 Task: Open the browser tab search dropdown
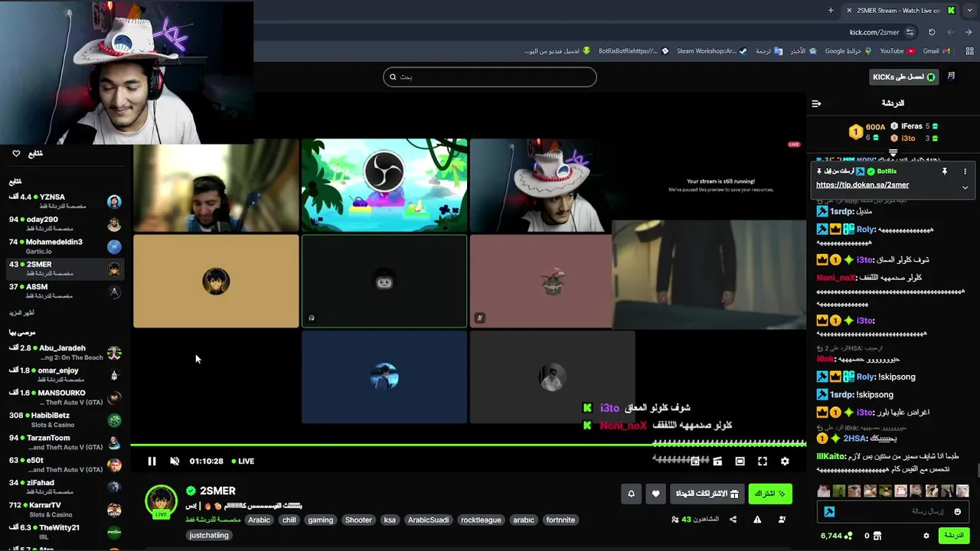pyautogui.click(x=970, y=10)
